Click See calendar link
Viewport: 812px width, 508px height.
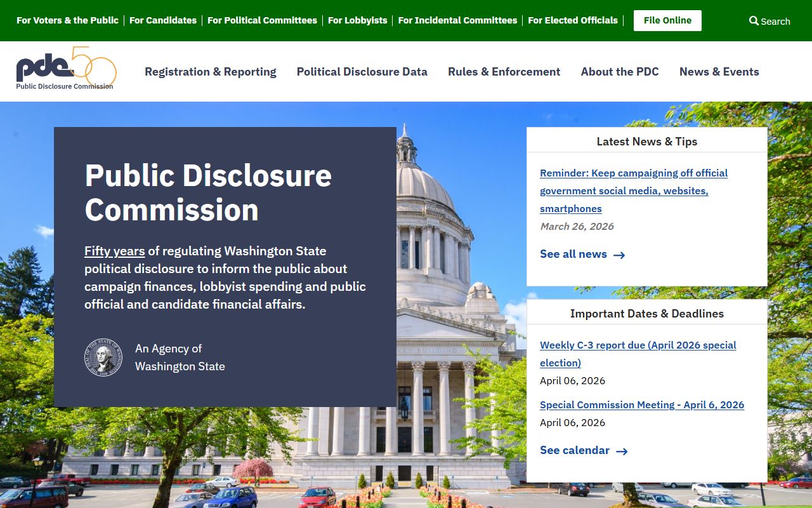[x=575, y=450]
